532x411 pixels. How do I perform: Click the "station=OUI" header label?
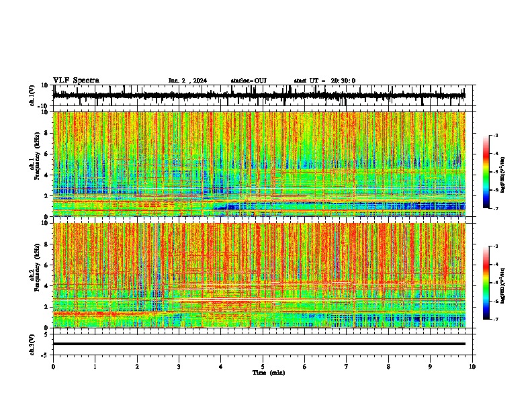tap(249, 81)
